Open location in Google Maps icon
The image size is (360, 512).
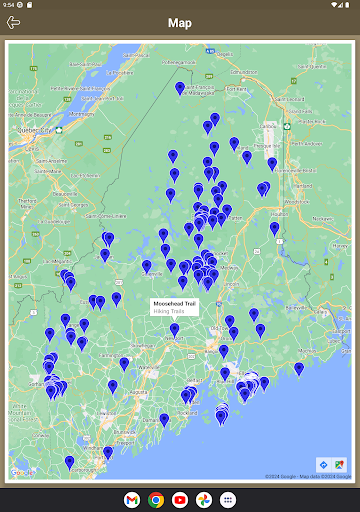[339, 465]
